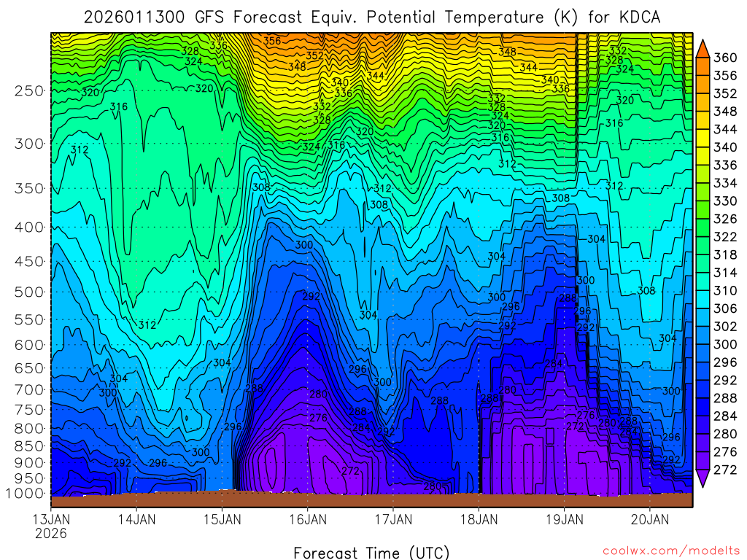
Task: Select the 15JAN time axis label
Action: click(222, 519)
